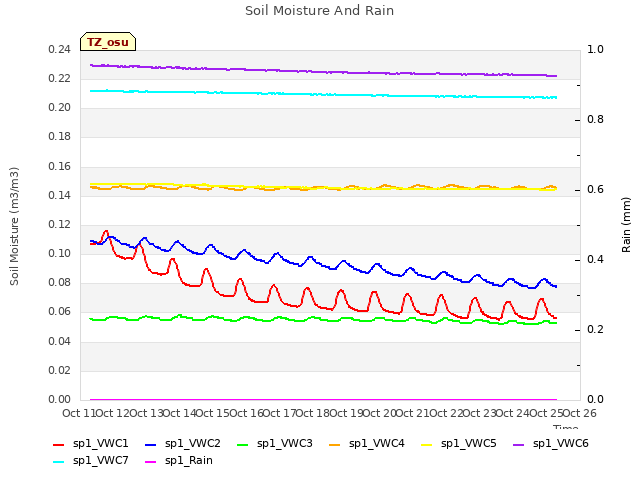Select the sp1_VWC7 legend label
Image resolution: width=640 pixels, height=480 pixels.
pos(100,461)
